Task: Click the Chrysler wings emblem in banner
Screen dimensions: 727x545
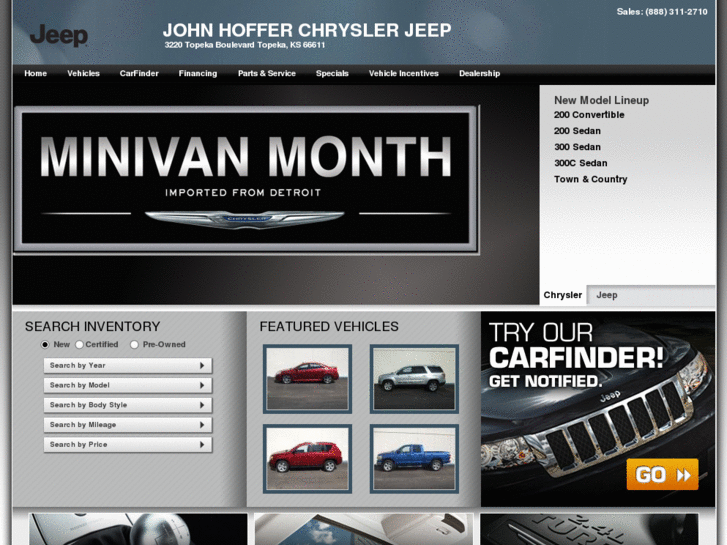Action: click(x=244, y=218)
